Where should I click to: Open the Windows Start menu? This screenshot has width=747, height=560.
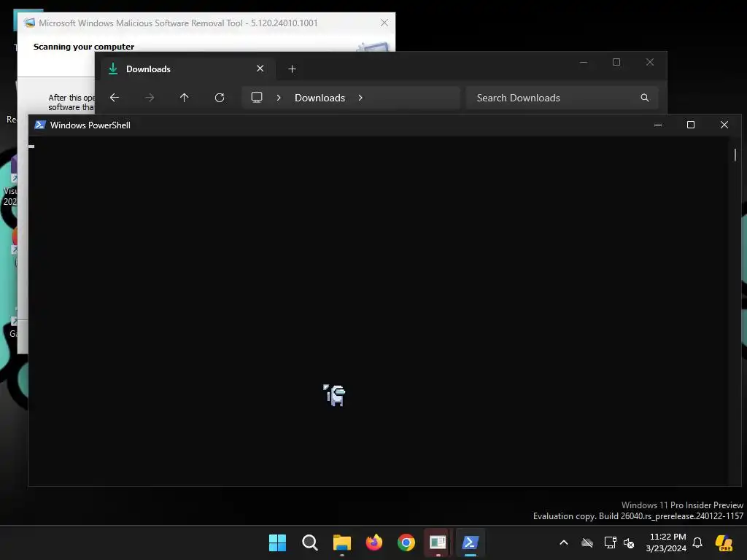[278, 542]
